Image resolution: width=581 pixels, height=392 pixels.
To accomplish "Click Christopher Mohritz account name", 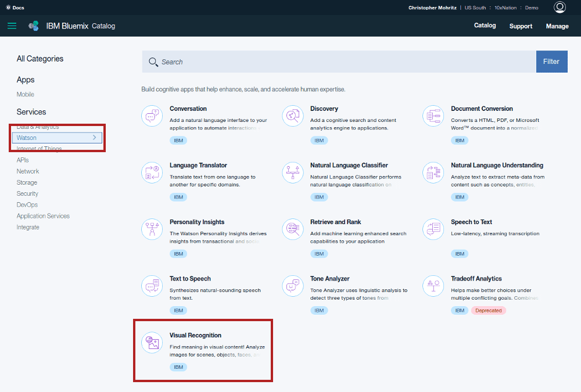I will point(432,8).
